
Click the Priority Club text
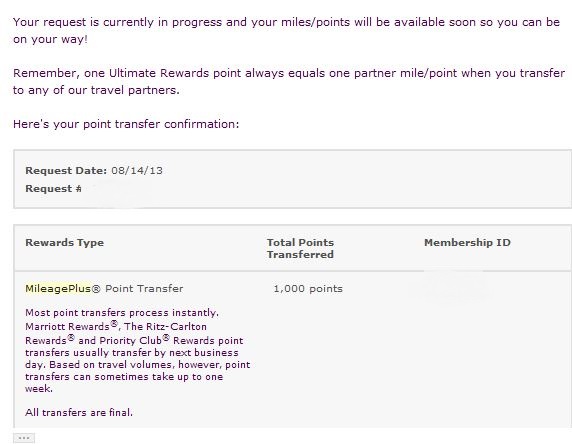click(130, 341)
